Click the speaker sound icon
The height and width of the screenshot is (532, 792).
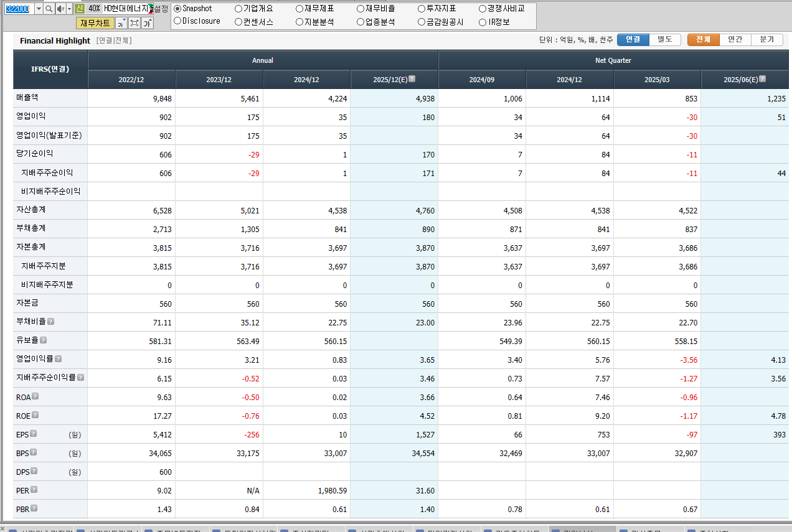point(60,9)
